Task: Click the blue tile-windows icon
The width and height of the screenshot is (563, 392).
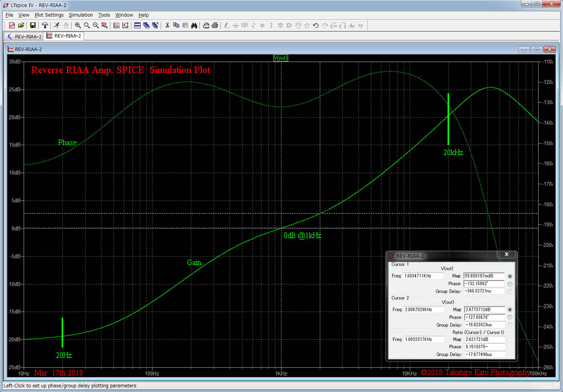Action: 136,25
